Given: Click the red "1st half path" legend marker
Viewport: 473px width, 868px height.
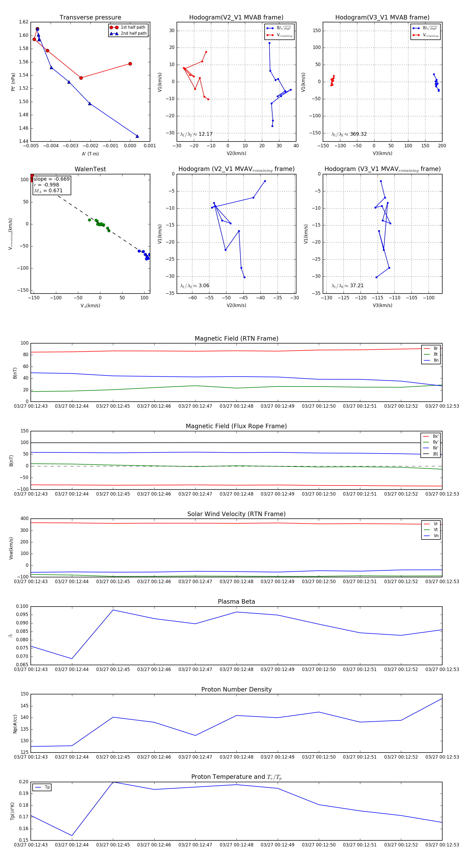Looking at the screenshot, I should point(114,27).
